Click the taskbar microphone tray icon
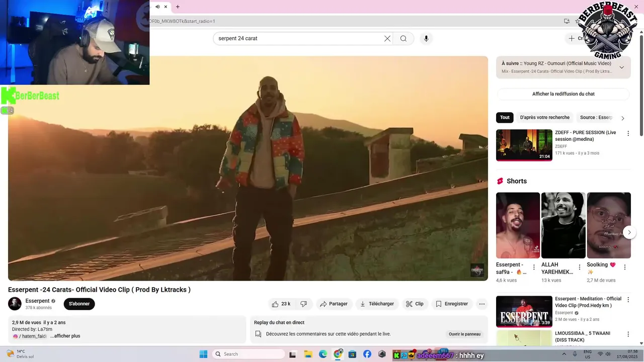 tap(575, 354)
